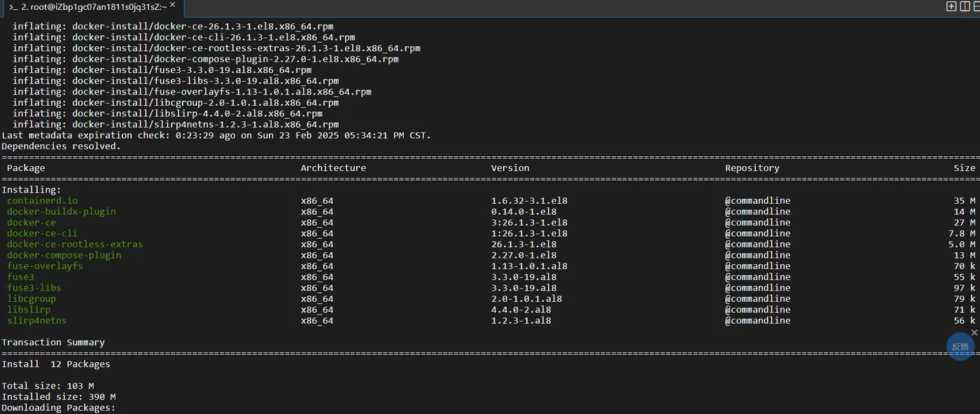Click the Dependencies resolved. line

(61, 146)
